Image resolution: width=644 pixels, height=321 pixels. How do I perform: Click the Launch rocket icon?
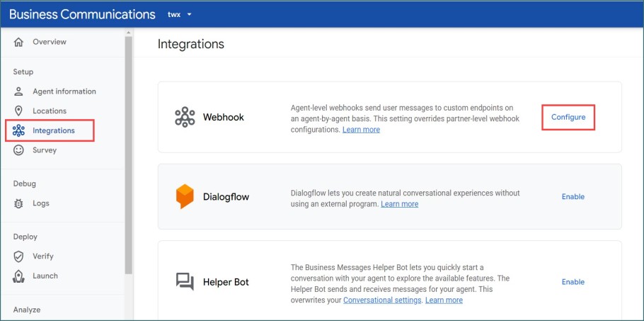pyautogui.click(x=18, y=276)
